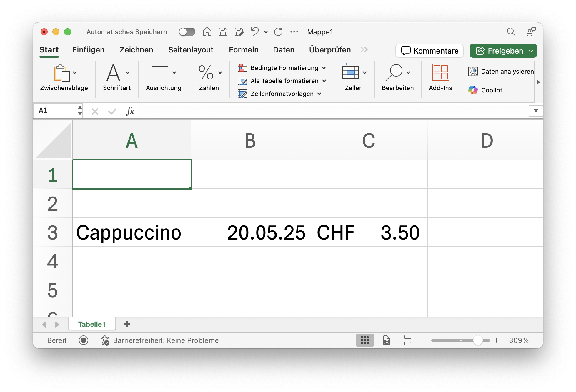Click the Save disk icon

click(x=223, y=32)
